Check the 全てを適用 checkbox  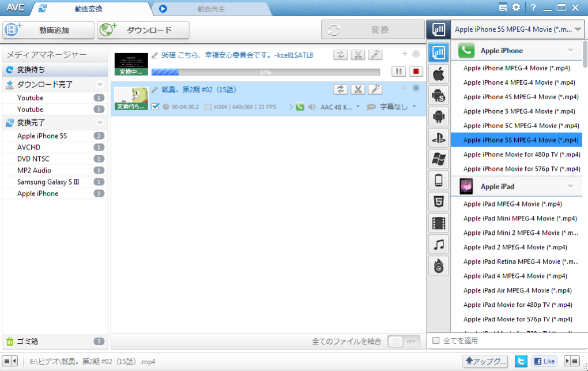[436, 340]
